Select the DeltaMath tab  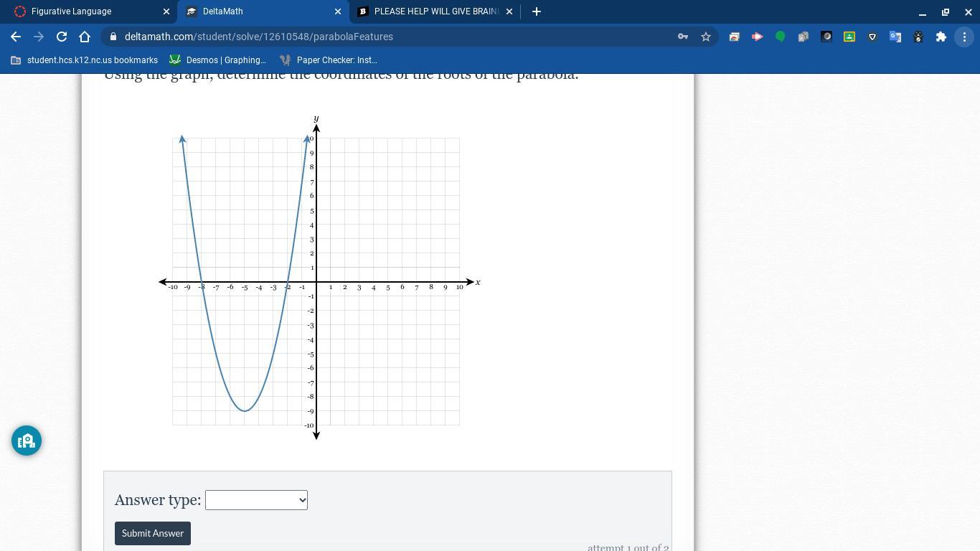pyautogui.click(x=263, y=11)
